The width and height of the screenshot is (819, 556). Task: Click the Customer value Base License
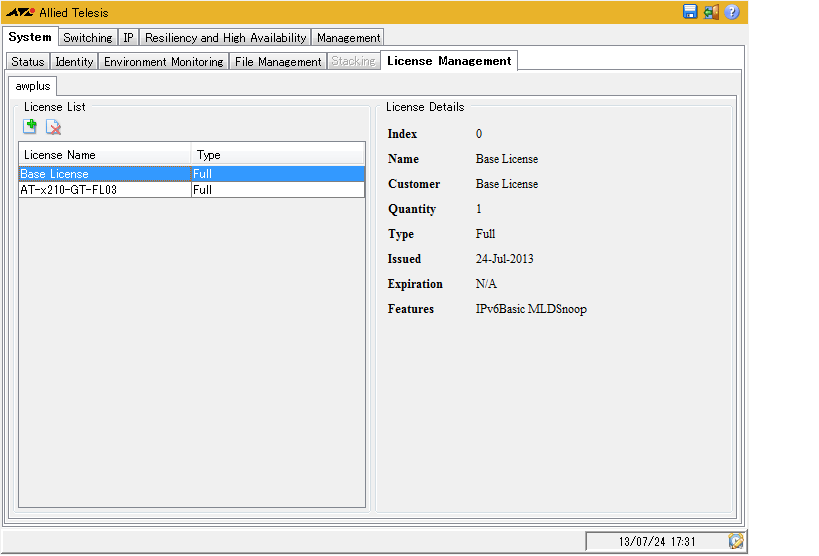tap(507, 184)
